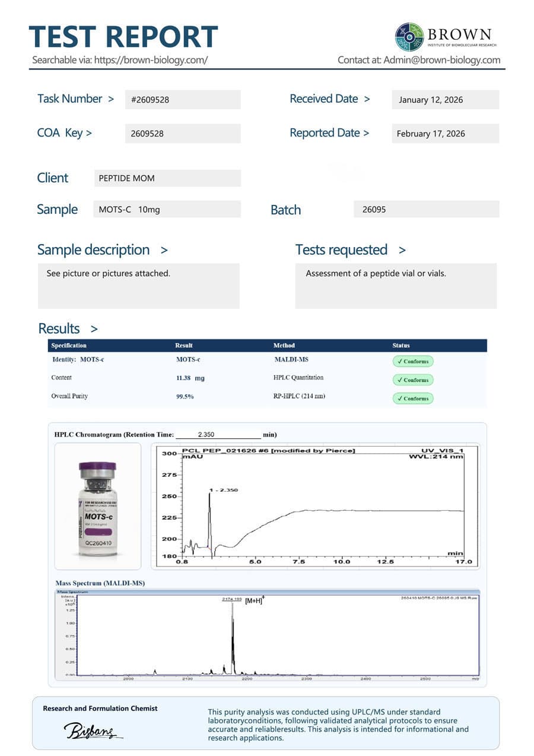Click the arrow after COA Key label
Viewport: 534px width, 756px height.
[89, 133]
